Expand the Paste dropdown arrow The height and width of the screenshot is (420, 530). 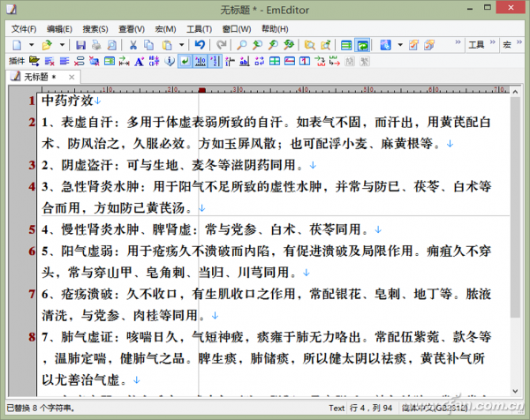[x=180, y=44]
